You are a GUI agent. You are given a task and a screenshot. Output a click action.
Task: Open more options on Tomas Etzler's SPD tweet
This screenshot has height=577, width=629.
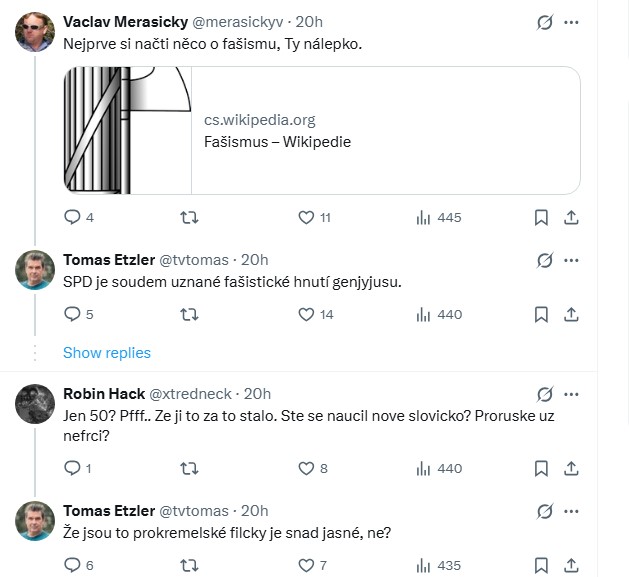click(x=571, y=260)
